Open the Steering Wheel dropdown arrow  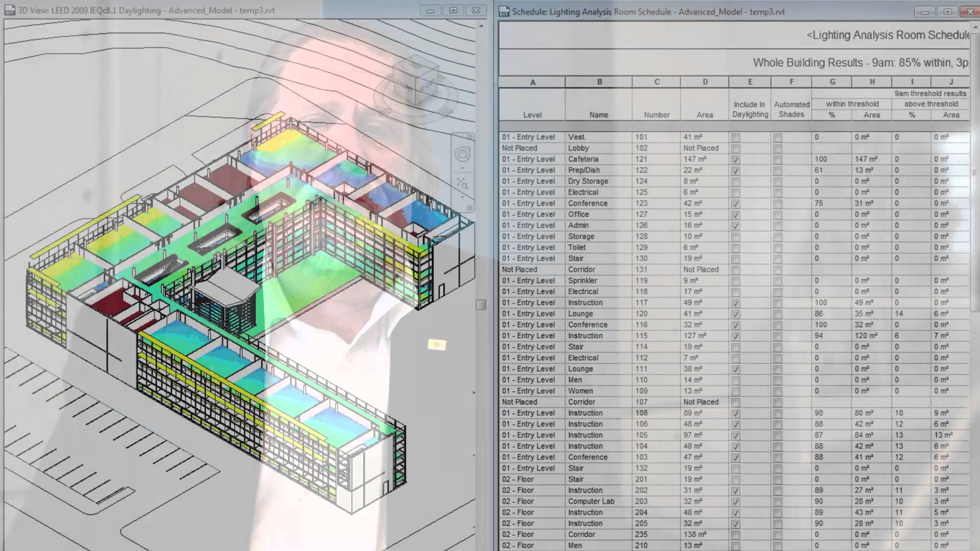(462, 168)
